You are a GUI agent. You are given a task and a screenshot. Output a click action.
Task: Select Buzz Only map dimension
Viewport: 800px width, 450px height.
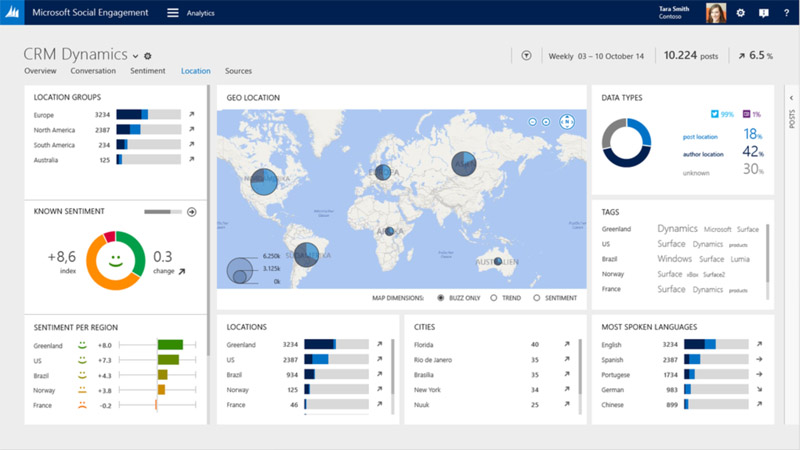441,298
